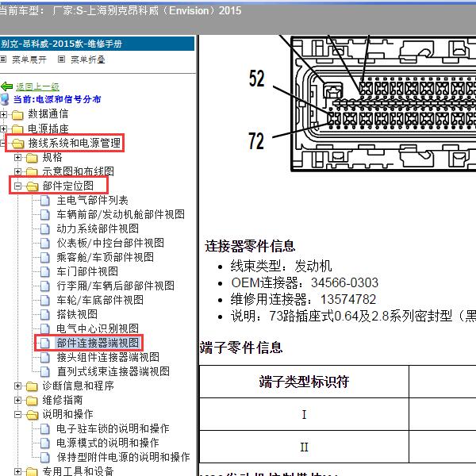The width and height of the screenshot is (476, 476).
Task: Expand the 电源插座 tree node
Action: pos(3,129)
